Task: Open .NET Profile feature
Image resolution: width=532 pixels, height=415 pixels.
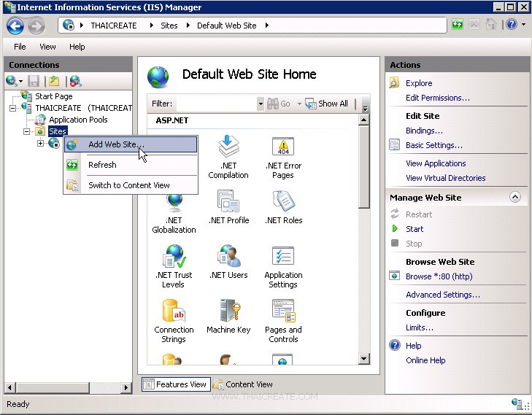Action: pos(228,207)
